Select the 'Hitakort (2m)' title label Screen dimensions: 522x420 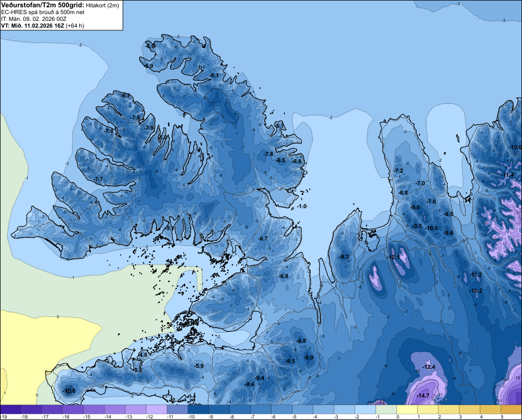(x=102, y=5)
